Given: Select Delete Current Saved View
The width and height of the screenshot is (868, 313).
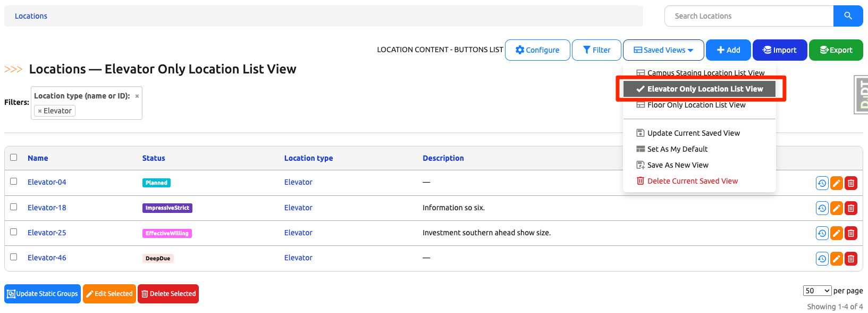Looking at the screenshot, I should tap(692, 181).
